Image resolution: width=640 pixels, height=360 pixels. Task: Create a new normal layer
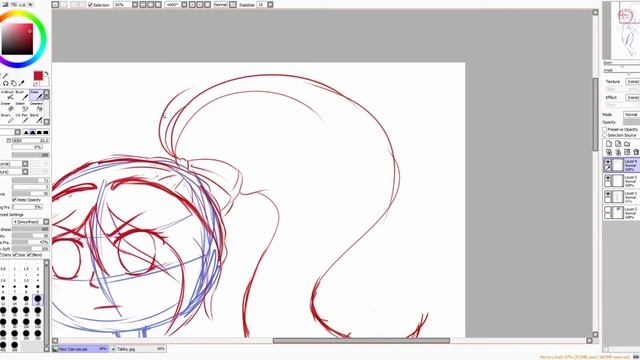pos(609,144)
